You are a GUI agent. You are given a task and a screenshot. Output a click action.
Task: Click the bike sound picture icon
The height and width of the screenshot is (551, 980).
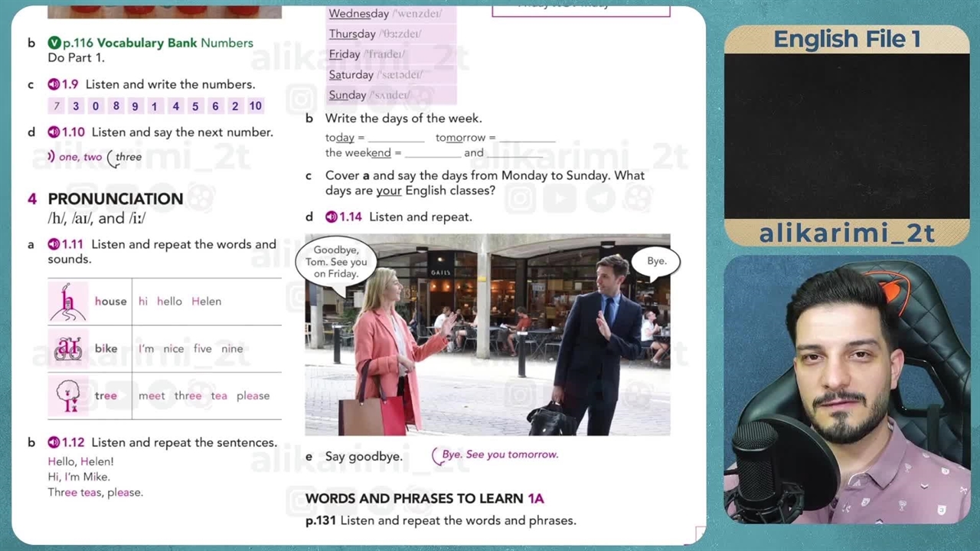coord(68,349)
